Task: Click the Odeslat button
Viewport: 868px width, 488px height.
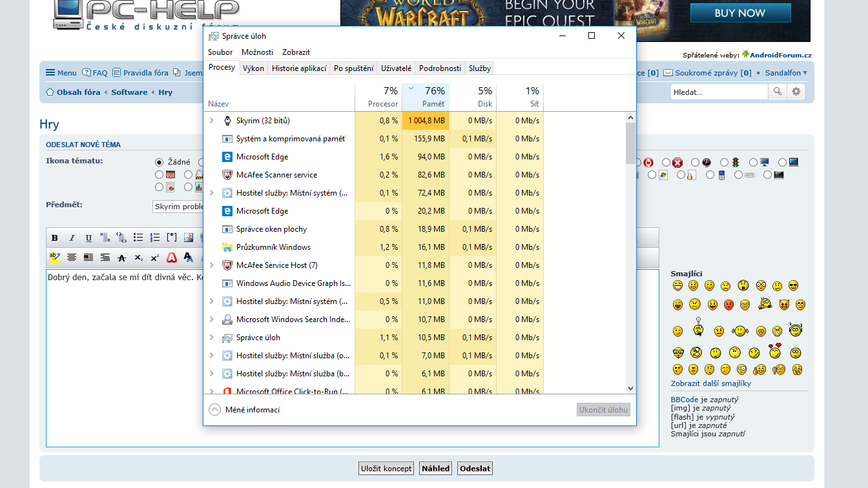Action: pos(475,469)
